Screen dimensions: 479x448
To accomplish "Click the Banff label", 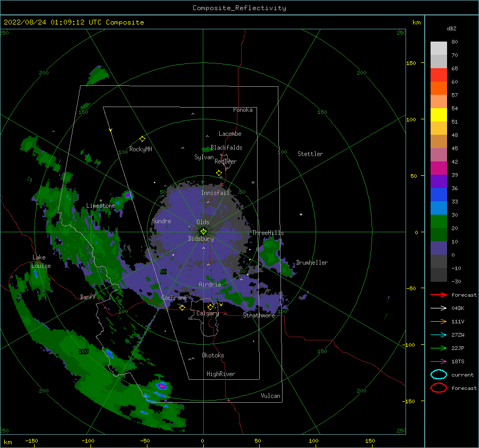I will click(x=88, y=297).
